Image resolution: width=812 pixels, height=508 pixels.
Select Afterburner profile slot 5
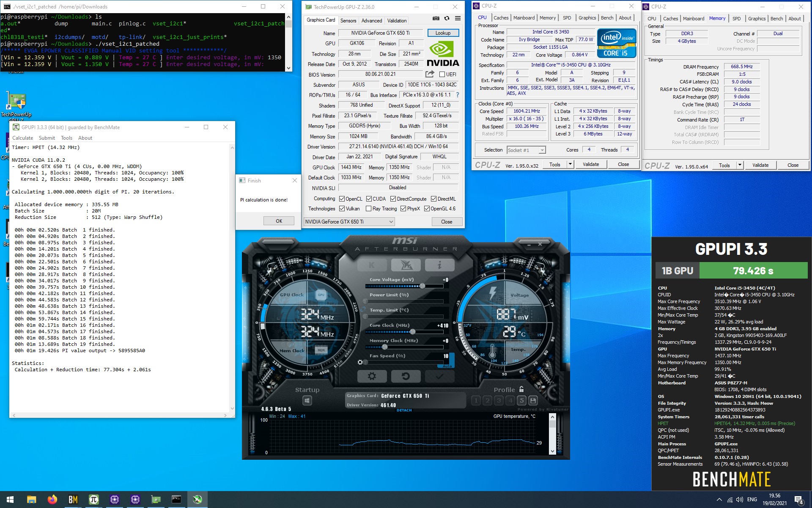pos(521,400)
